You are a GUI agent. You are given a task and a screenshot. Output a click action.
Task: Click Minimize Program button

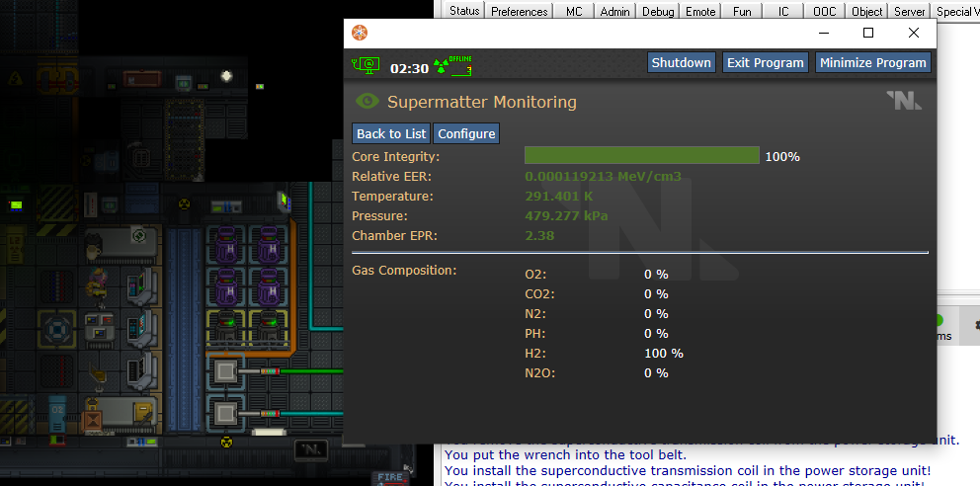point(872,62)
